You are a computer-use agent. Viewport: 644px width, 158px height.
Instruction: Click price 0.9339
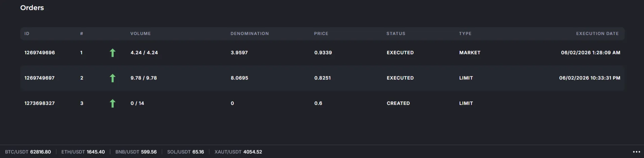pyautogui.click(x=323, y=53)
